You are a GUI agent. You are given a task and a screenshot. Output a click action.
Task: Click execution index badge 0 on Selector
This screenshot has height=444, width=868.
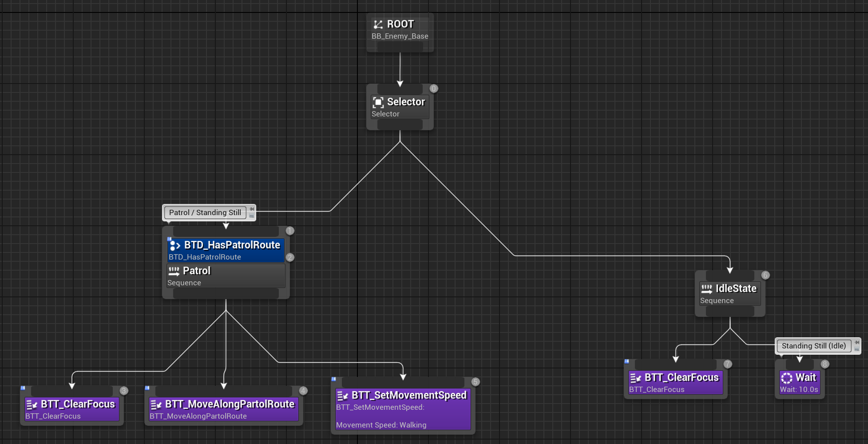point(434,88)
